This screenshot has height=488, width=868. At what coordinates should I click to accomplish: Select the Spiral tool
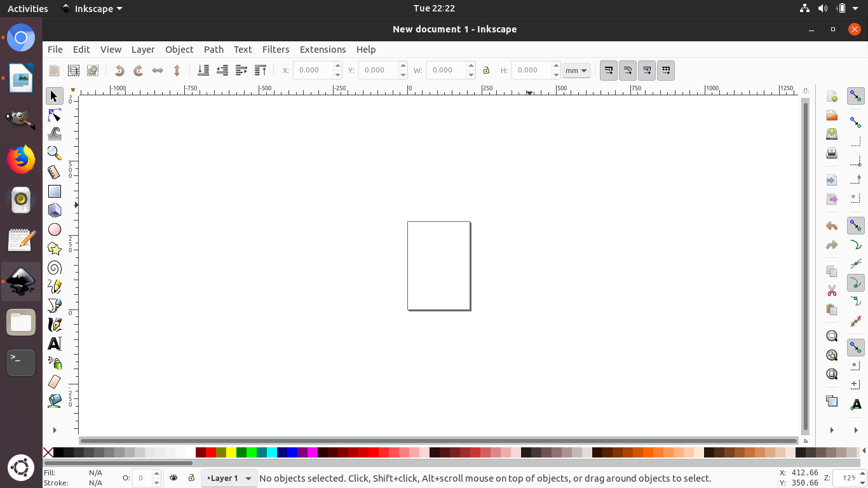55,268
